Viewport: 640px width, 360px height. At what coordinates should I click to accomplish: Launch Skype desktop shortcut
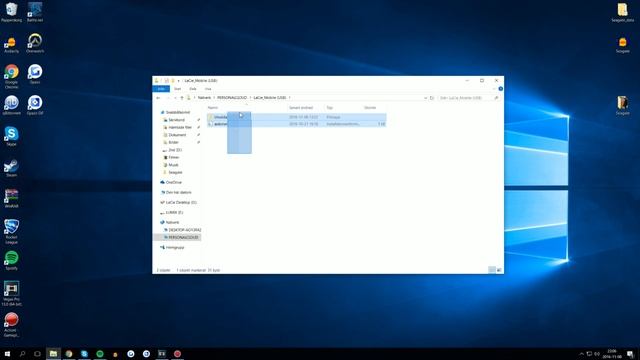(x=11, y=136)
